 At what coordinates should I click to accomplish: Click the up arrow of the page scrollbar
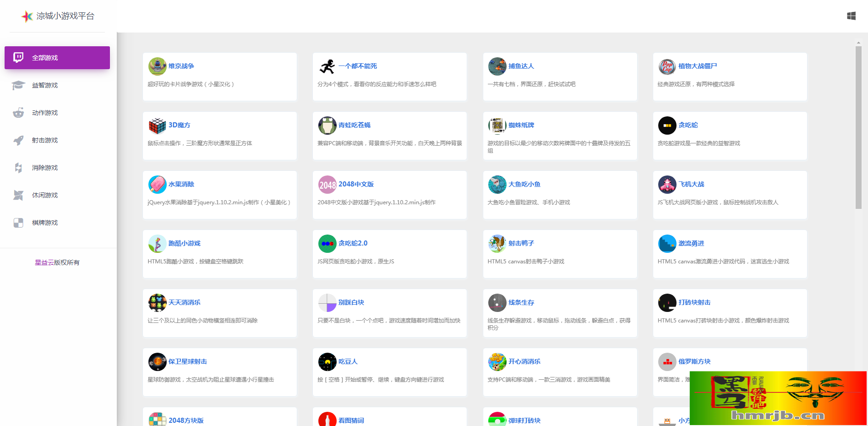[858, 43]
